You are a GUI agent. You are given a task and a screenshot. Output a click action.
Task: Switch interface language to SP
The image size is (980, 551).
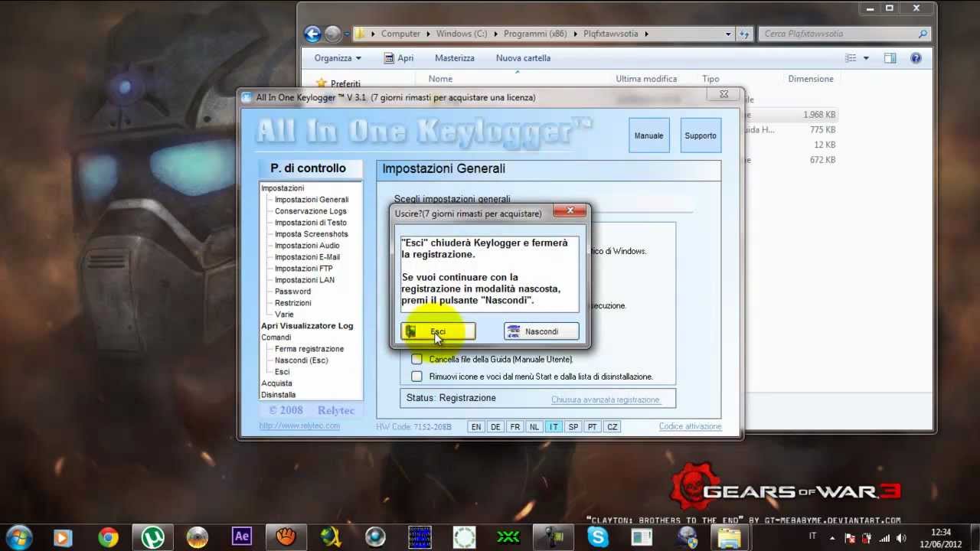tap(573, 427)
